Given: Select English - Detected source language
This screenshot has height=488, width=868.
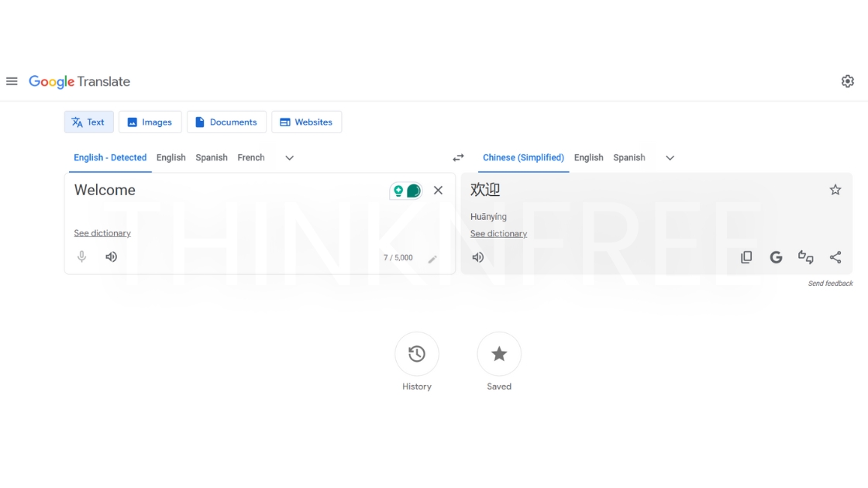Looking at the screenshot, I should 110,158.
